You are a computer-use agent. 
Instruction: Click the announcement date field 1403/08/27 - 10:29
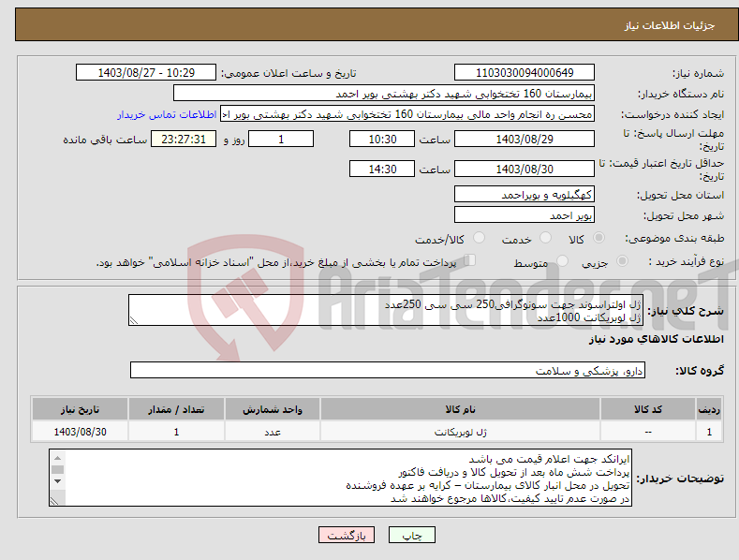145,73
